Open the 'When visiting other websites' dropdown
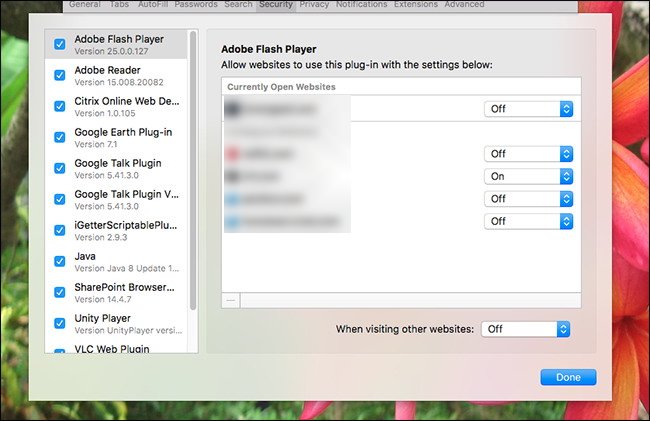Screen dimensions: 650x421 (526, 329)
